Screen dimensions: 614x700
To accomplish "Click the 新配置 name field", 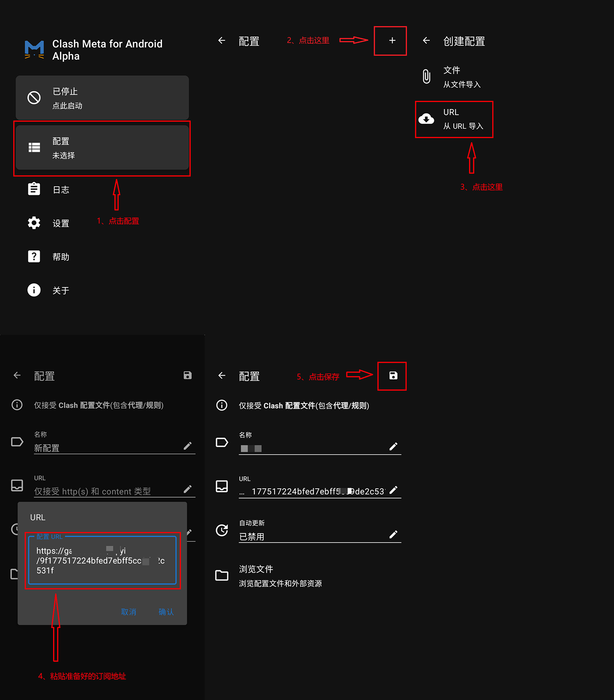I will click(x=114, y=448).
